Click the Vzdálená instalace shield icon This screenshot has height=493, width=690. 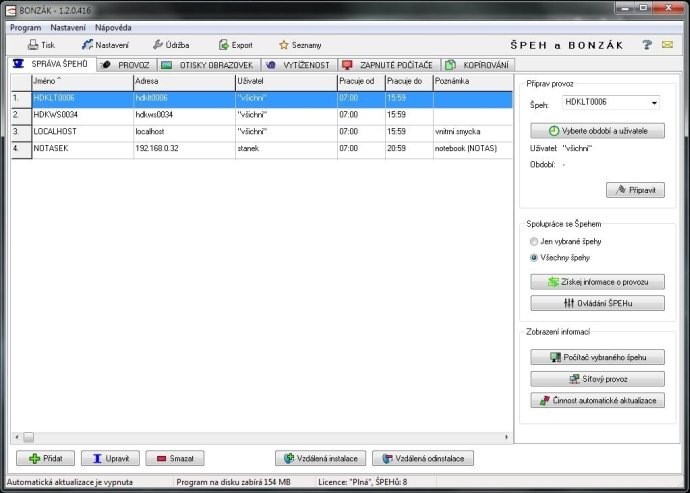point(289,458)
